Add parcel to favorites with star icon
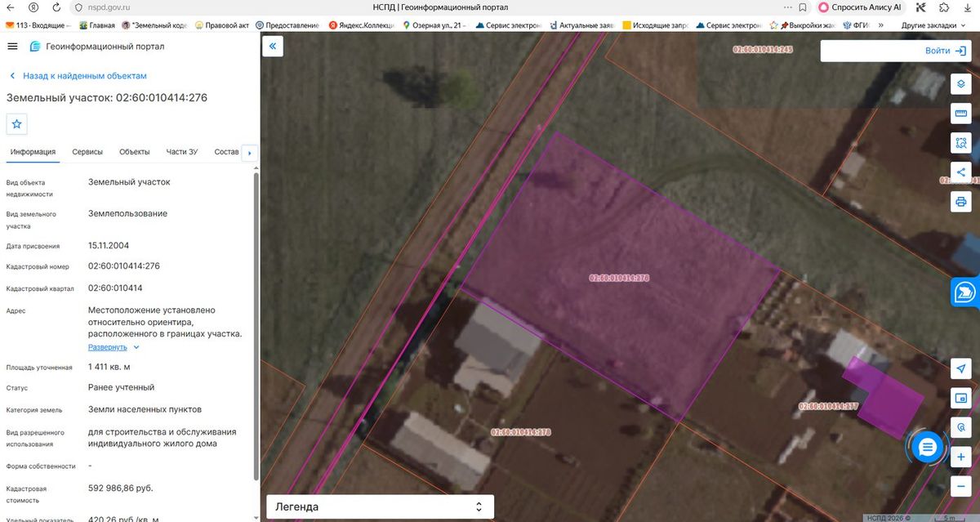980x522 pixels. tap(17, 124)
